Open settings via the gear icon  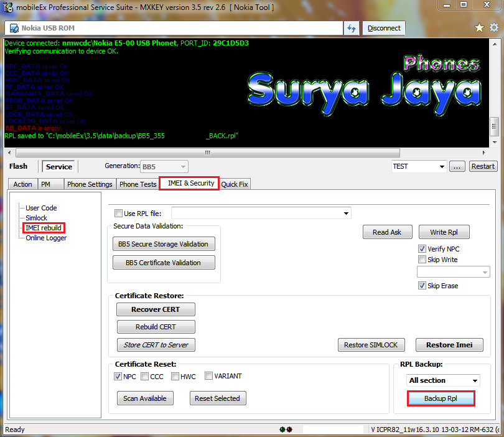click(493, 27)
